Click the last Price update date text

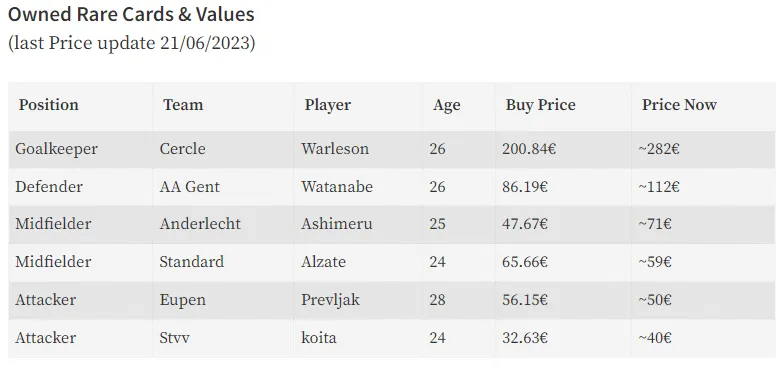[132, 44]
